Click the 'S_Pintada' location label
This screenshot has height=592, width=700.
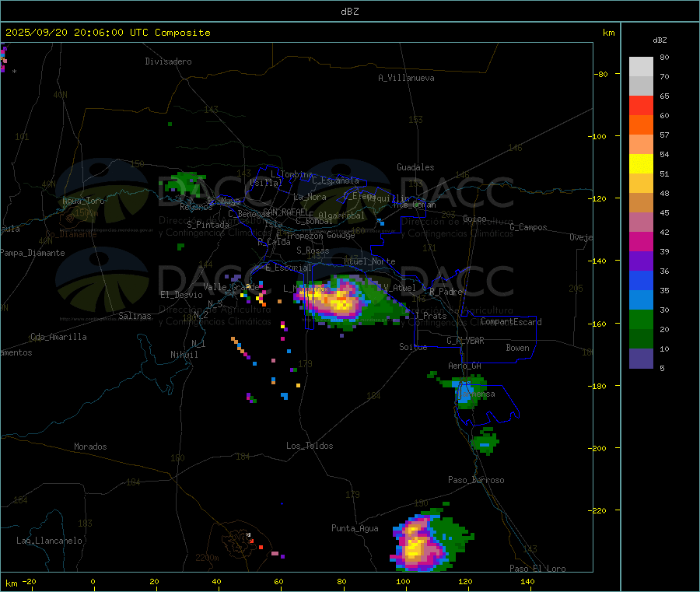pos(208,225)
